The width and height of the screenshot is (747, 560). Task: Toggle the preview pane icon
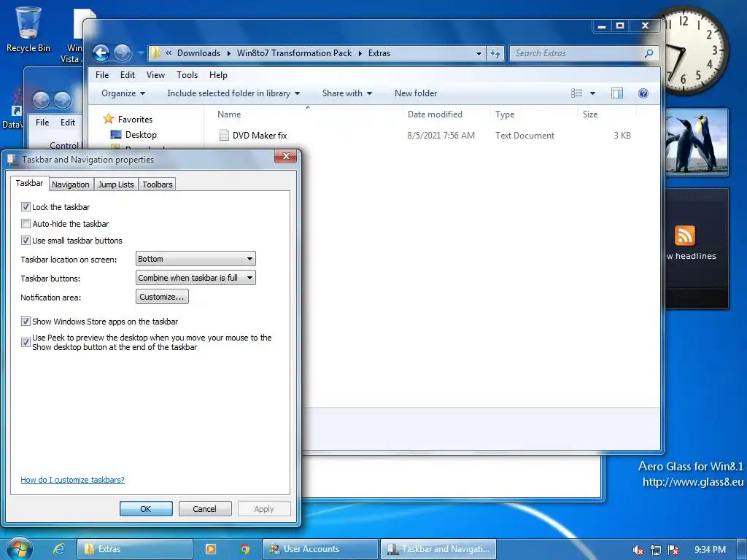point(617,93)
